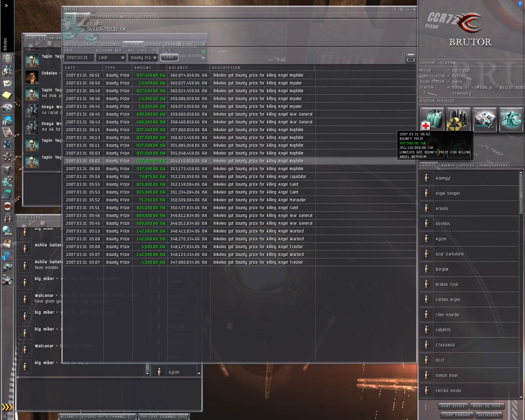This screenshot has height=420, width=525.
Task: Open the items hangar icon in the sidebar
Action: click(7, 281)
